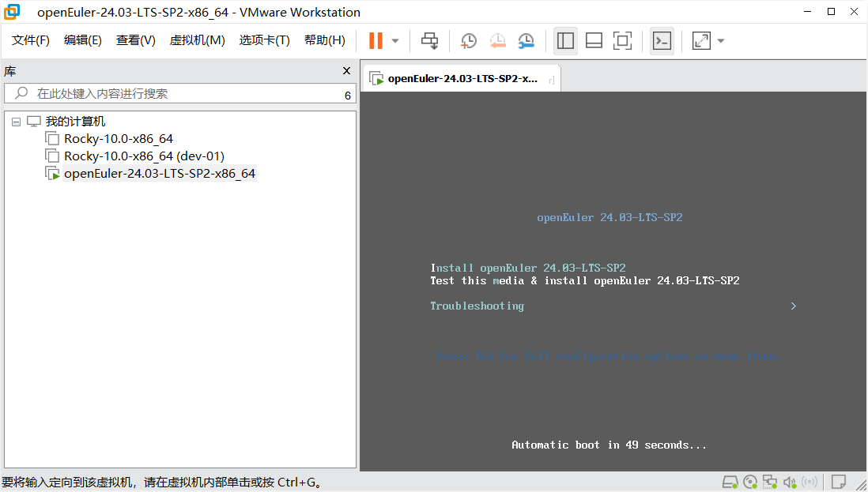Enter full screen mode
This screenshot has height=492, width=868.
(x=623, y=40)
